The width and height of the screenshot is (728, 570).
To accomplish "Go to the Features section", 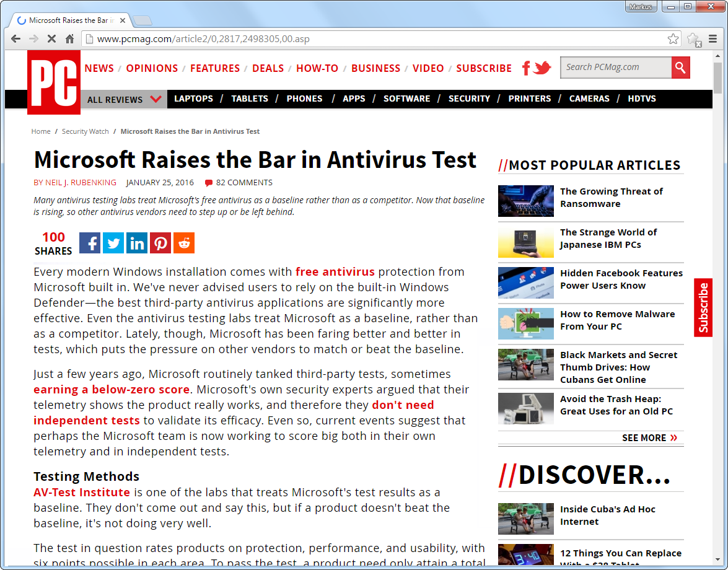I will (215, 68).
